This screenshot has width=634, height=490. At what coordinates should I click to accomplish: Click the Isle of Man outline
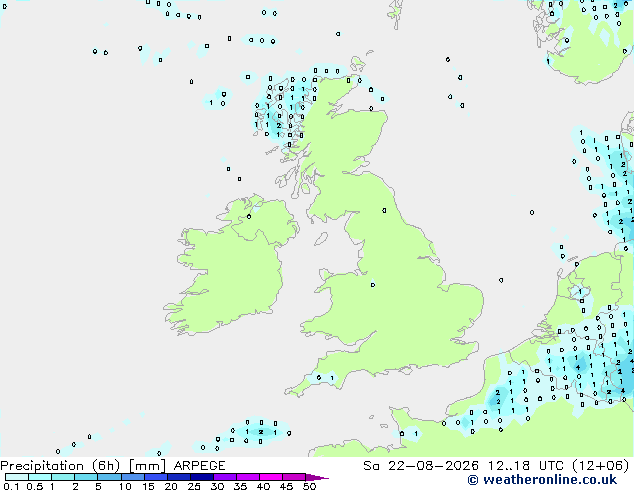[x=321, y=239]
